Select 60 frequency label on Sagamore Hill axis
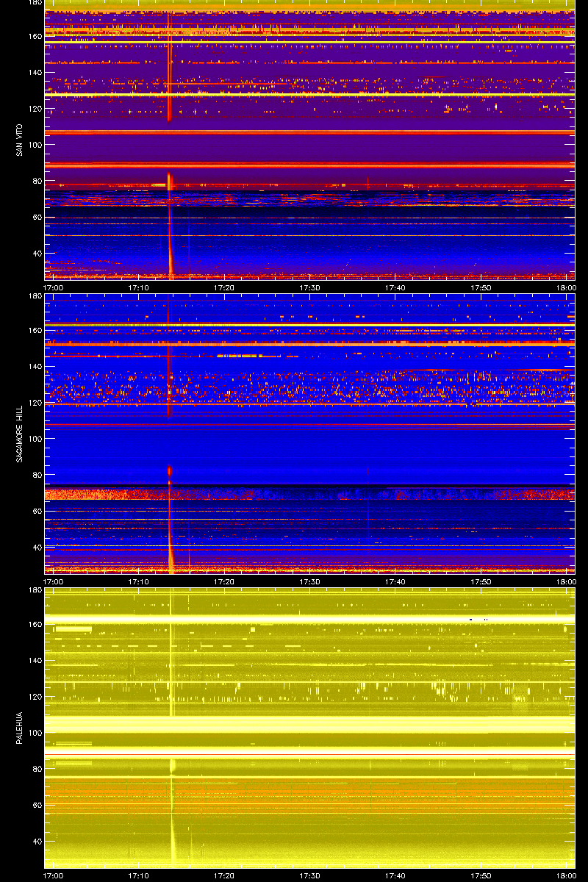Image resolution: width=588 pixels, height=882 pixels. pyautogui.click(x=37, y=511)
